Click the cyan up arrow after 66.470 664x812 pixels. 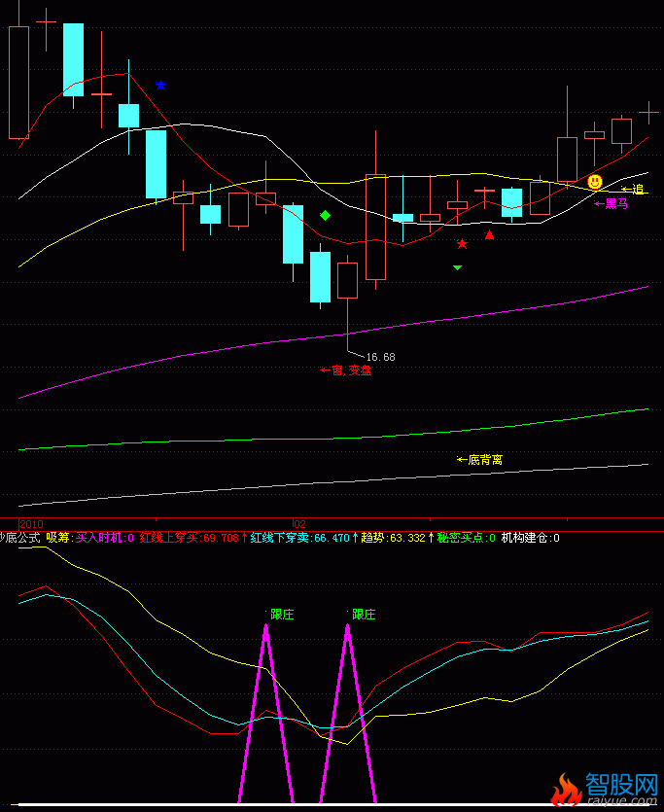[355, 538]
